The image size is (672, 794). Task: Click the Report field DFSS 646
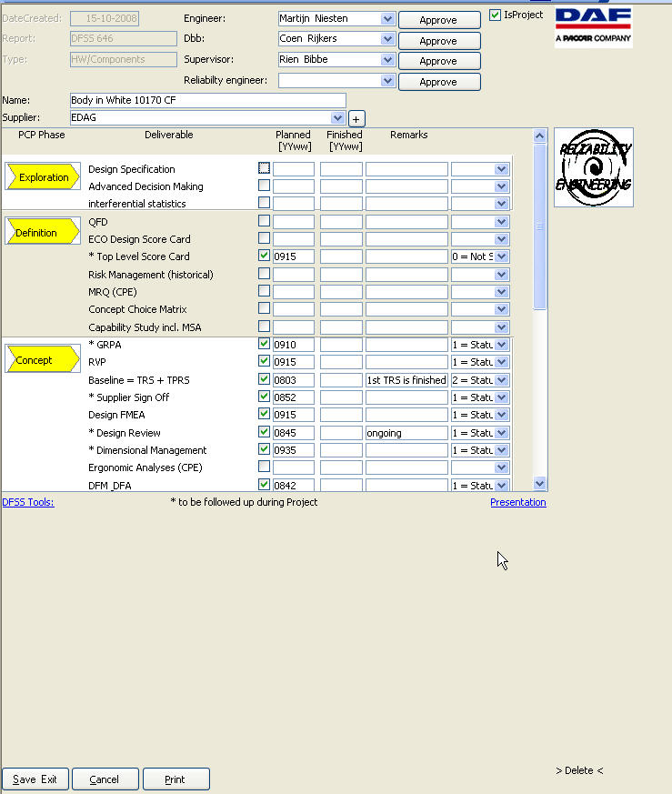[x=124, y=38]
